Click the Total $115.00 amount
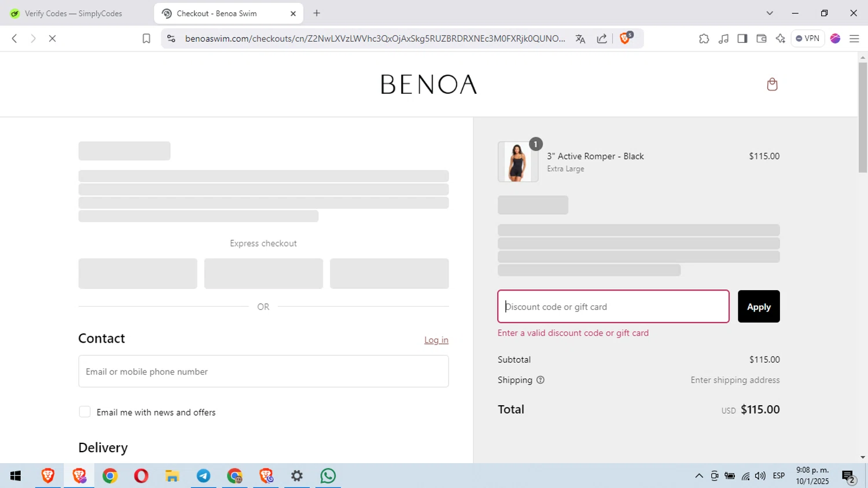Image resolution: width=868 pixels, height=488 pixels. click(760, 410)
